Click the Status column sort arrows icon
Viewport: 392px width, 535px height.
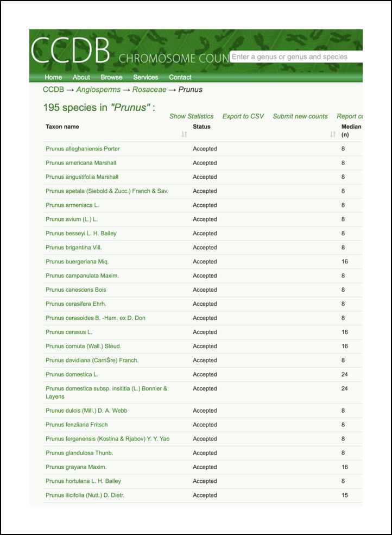(x=333, y=135)
